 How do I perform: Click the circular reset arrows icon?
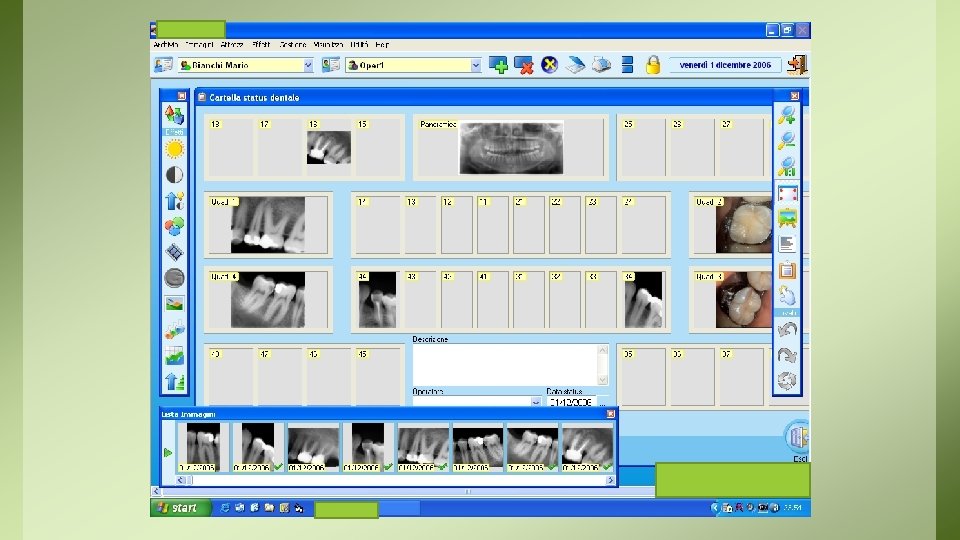point(787,380)
